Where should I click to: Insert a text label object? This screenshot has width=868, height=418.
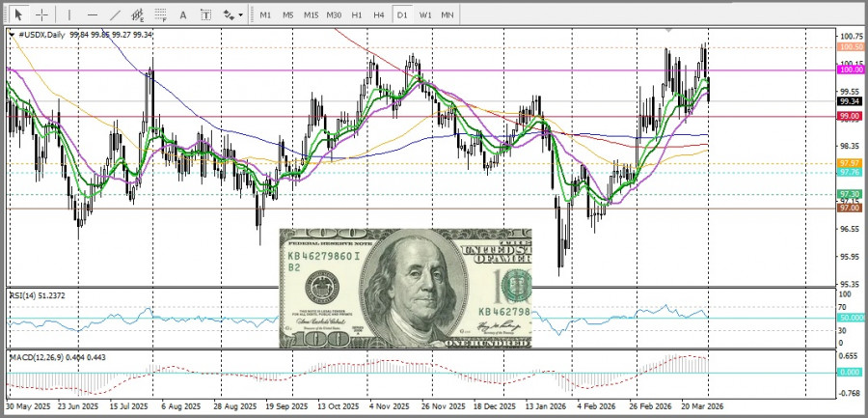click(x=206, y=15)
